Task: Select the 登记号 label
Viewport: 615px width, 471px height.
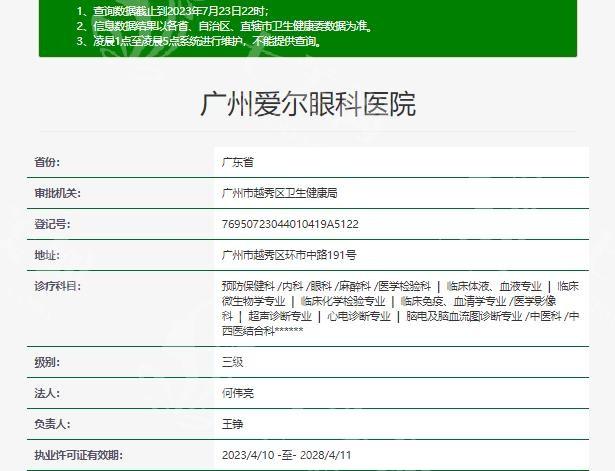Action: 52,224
